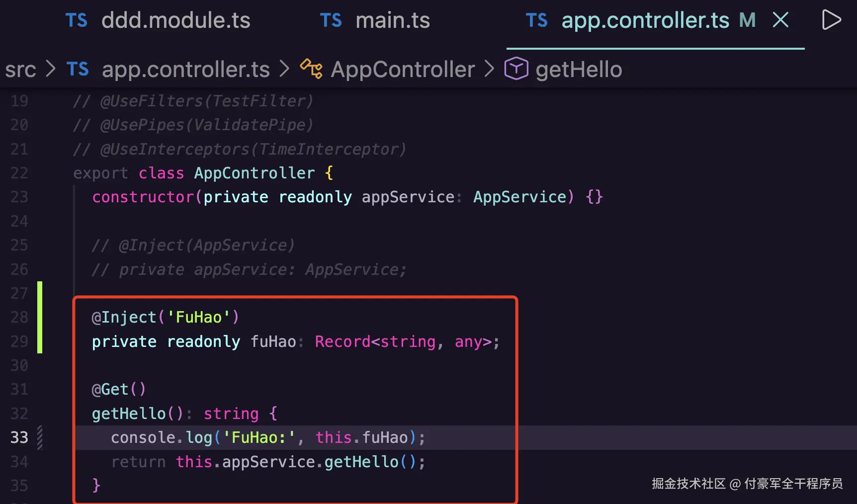Open the src breadcrumb folder
857x504 pixels.
[20, 70]
